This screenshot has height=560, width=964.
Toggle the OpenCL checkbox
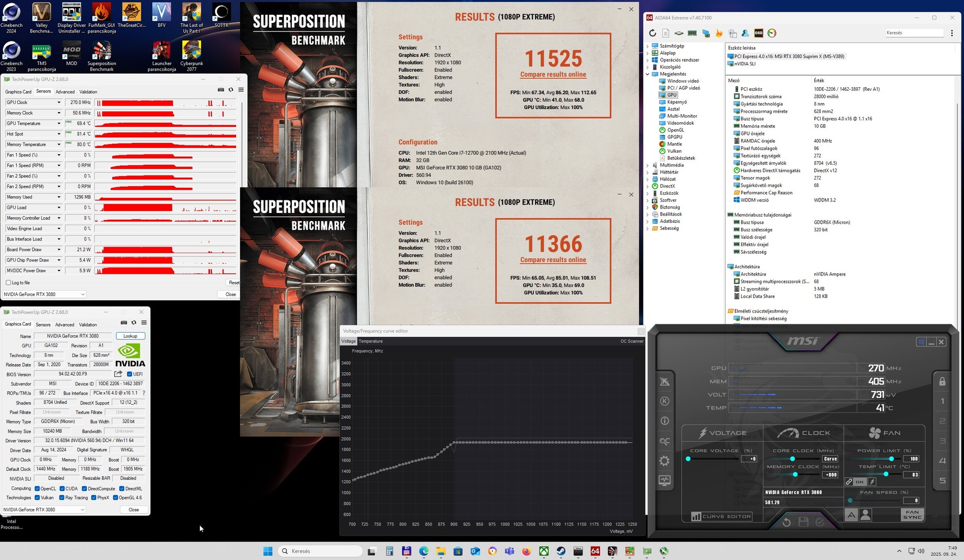(x=37, y=488)
